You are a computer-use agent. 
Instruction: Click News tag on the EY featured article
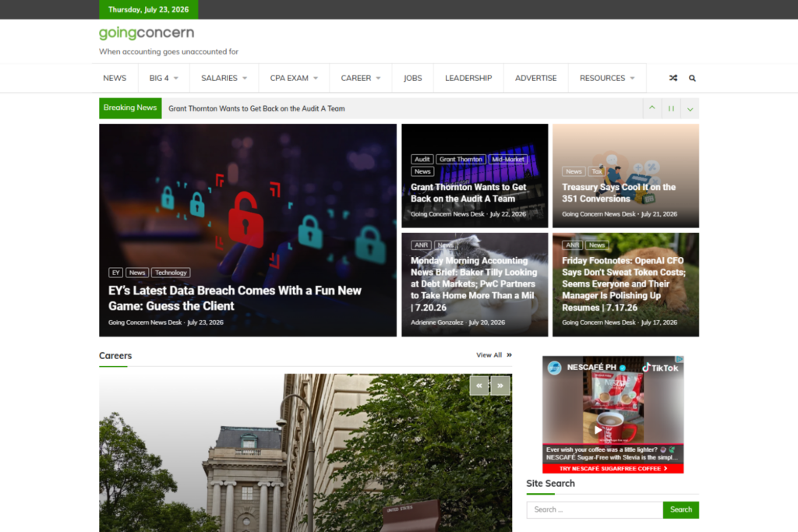(x=137, y=273)
